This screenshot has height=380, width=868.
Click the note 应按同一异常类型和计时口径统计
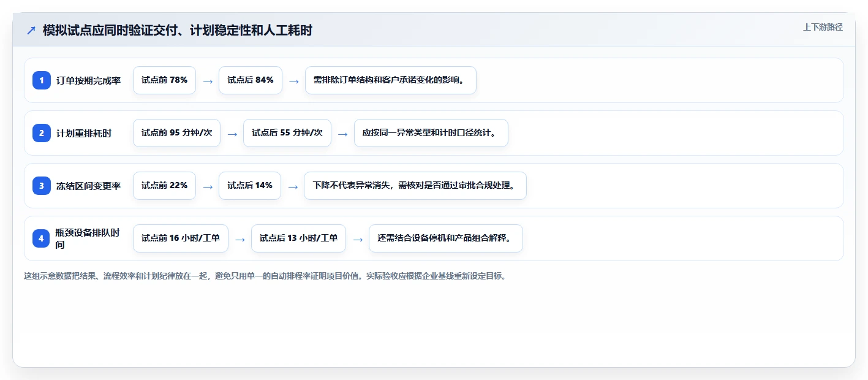point(431,133)
